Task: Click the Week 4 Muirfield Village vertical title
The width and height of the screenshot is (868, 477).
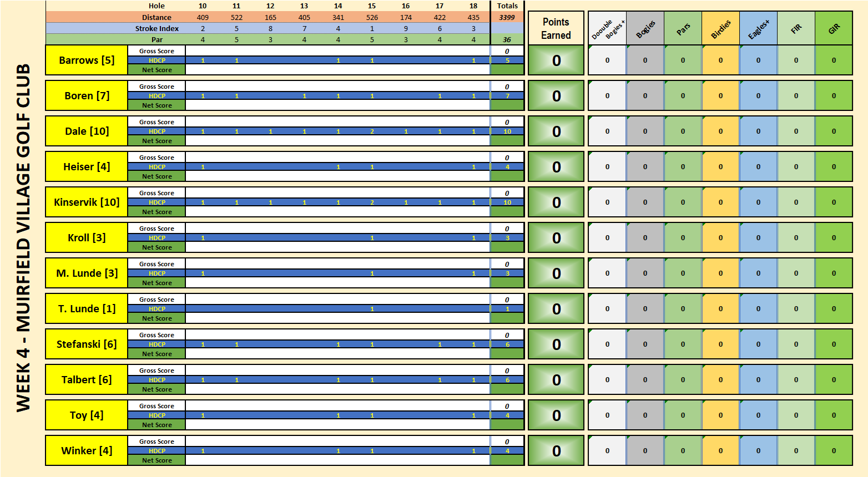Action: pyautogui.click(x=23, y=238)
